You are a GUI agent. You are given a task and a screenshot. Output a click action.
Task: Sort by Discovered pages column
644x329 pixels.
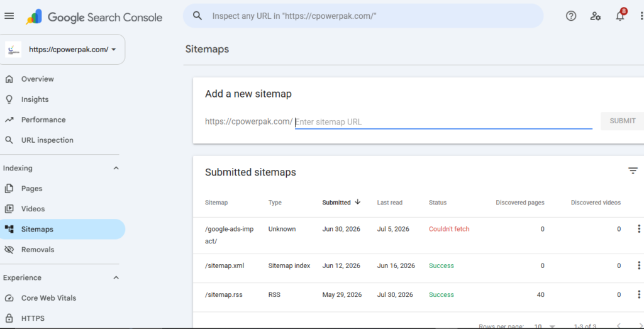[x=520, y=203]
